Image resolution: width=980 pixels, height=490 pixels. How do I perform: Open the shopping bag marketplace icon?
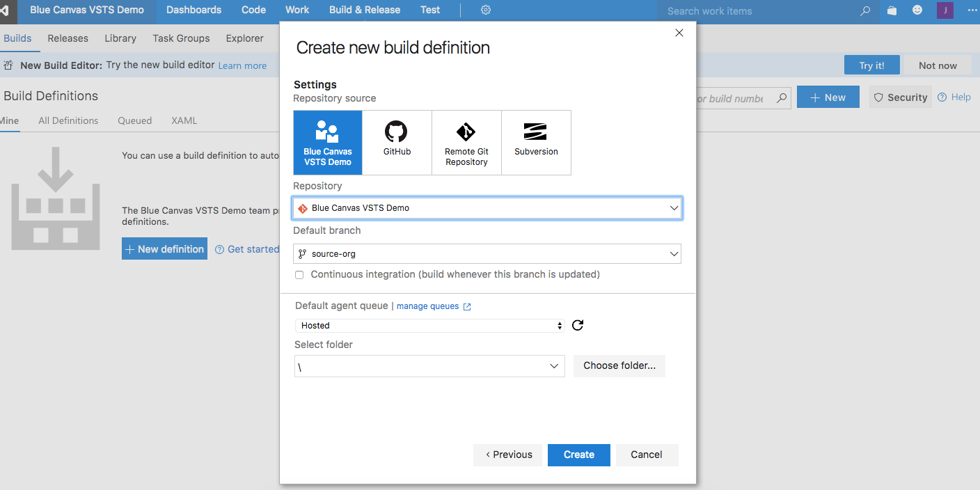pyautogui.click(x=892, y=10)
